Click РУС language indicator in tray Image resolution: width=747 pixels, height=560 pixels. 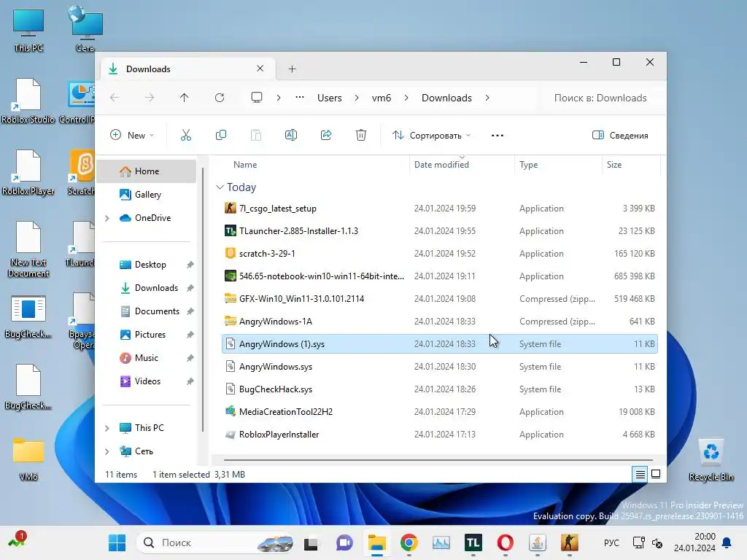(x=611, y=542)
